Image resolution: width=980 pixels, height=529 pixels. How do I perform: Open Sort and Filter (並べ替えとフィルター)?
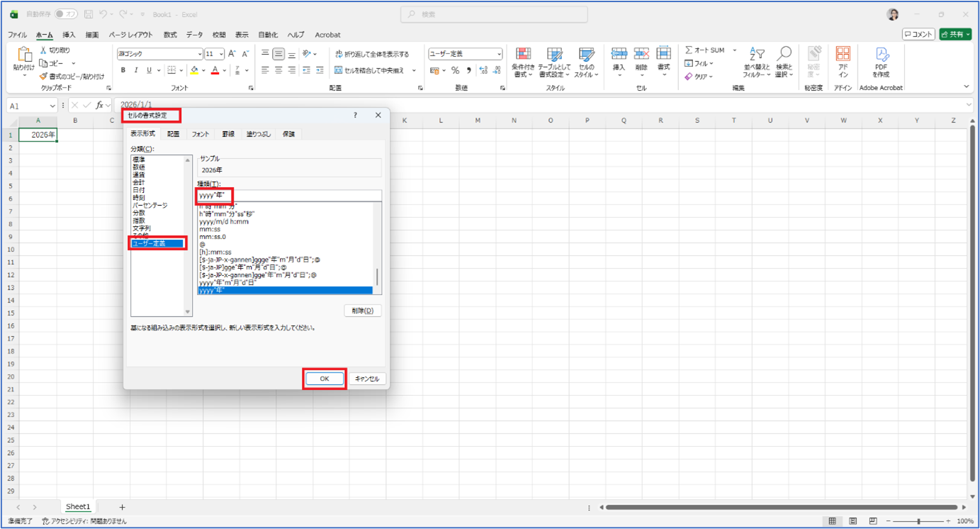pos(756,63)
